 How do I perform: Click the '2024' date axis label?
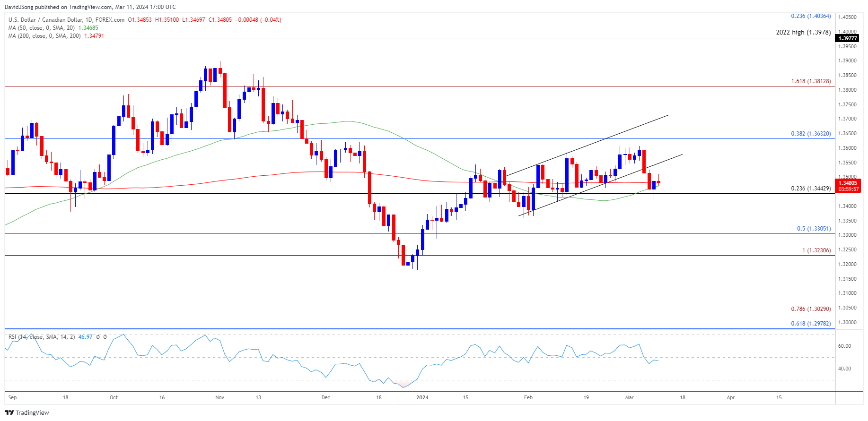point(422,397)
